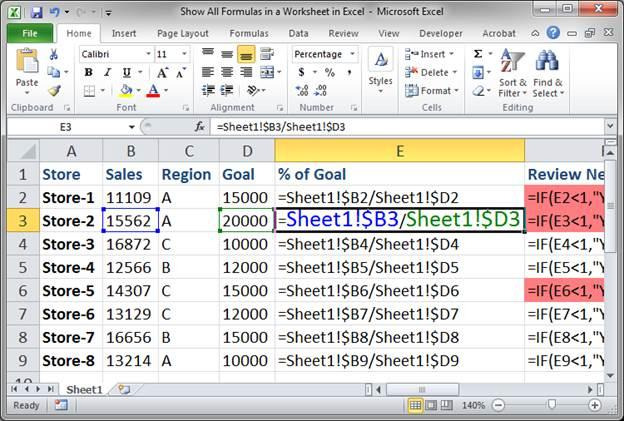This screenshot has width=624, height=421.
Task: Switch to the Insert tab
Action: pos(124,33)
